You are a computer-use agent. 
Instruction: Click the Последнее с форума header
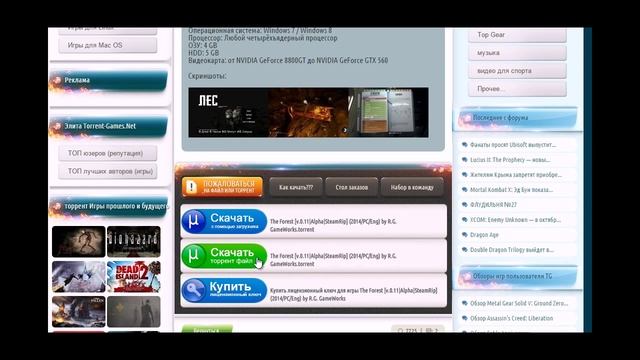[x=518, y=118]
